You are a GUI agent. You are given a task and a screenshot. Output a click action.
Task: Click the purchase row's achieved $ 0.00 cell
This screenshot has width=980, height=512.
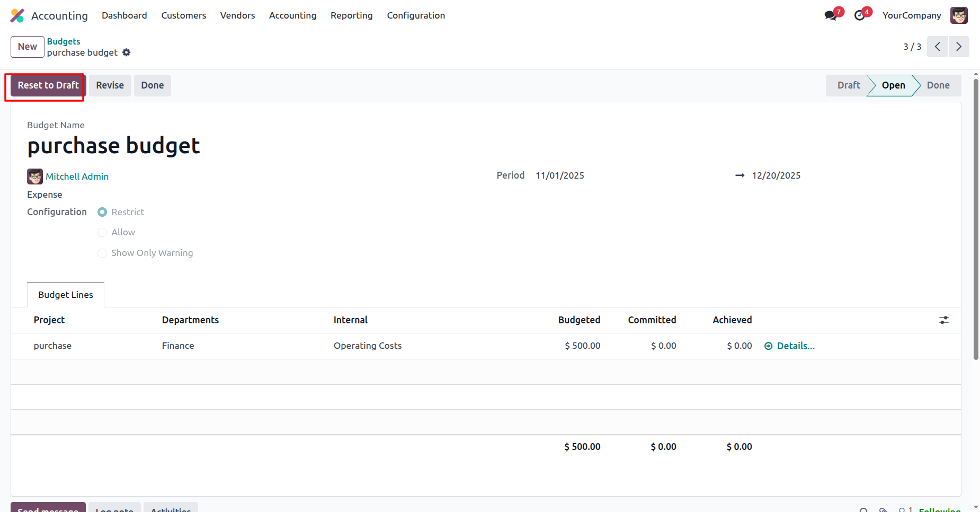click(740, 346)
